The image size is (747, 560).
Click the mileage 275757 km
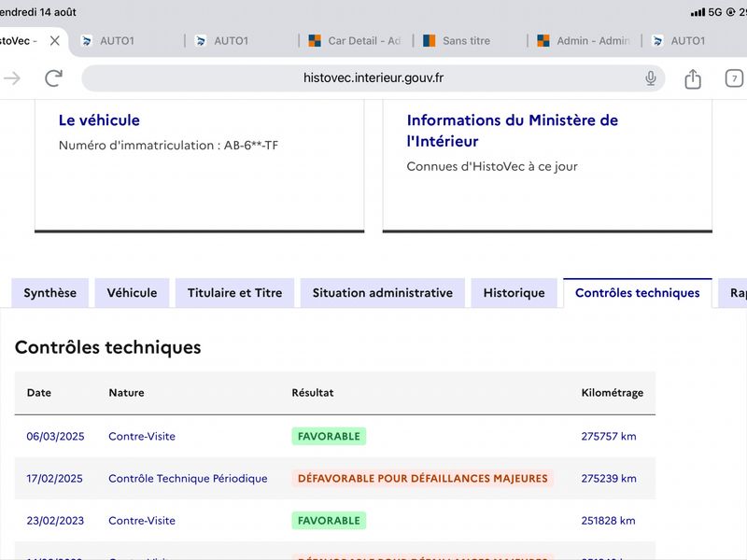[x=609, y=436]
